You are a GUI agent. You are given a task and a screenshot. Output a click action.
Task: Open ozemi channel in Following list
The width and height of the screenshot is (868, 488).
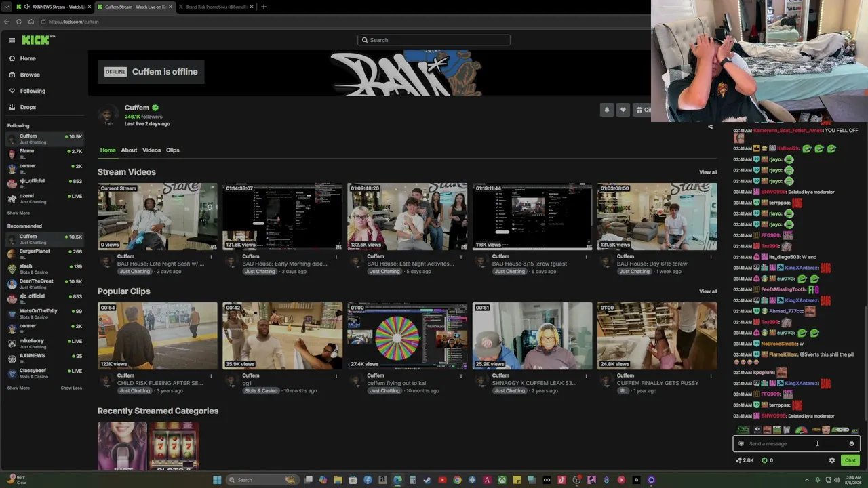45,198
